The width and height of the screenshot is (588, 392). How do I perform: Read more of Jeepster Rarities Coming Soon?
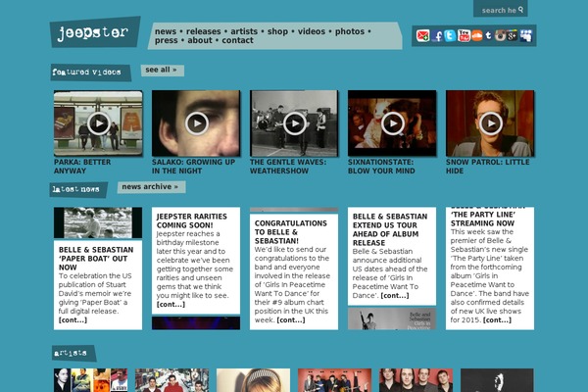pyautogui.click(x=171, y=304)
